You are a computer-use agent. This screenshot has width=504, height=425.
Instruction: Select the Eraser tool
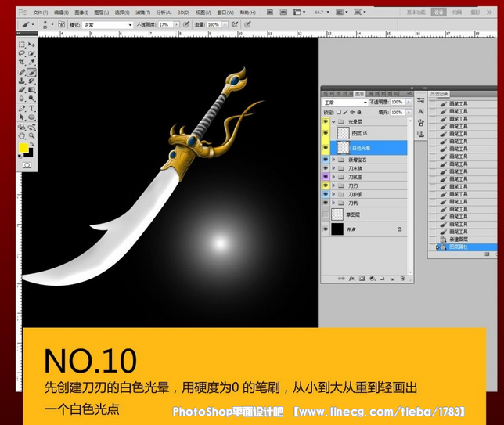point(22,90)
